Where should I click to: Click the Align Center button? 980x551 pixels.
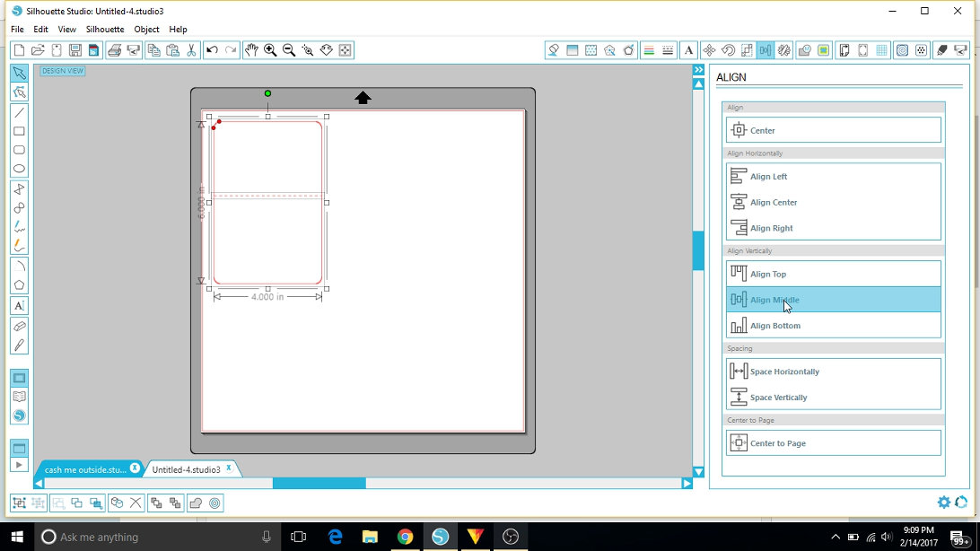tap(833, 203)
